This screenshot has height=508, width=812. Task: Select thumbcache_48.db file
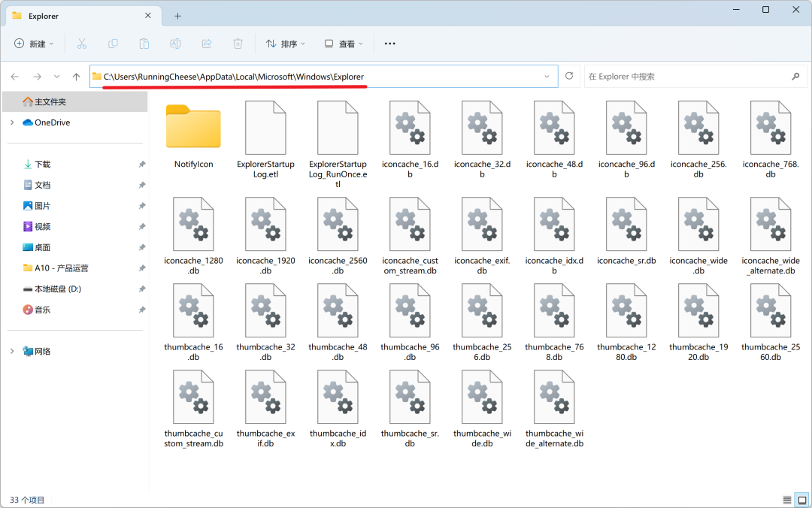coord(338,322)
